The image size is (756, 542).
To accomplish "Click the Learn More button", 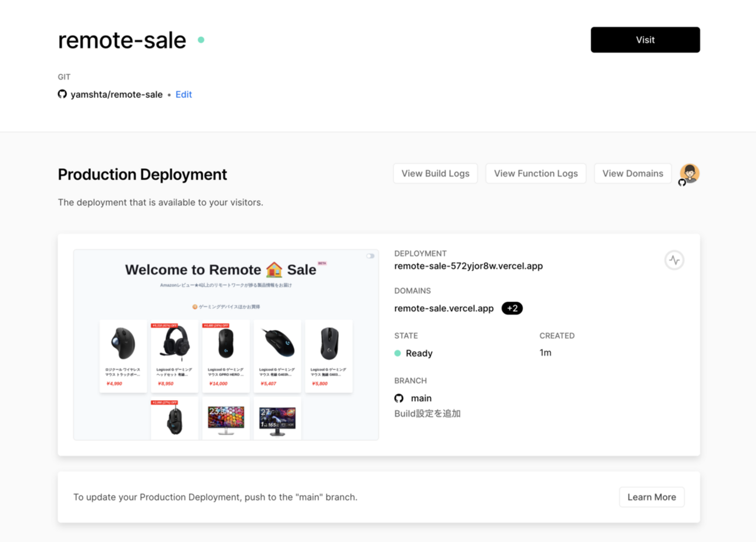I will pos(651,497).
